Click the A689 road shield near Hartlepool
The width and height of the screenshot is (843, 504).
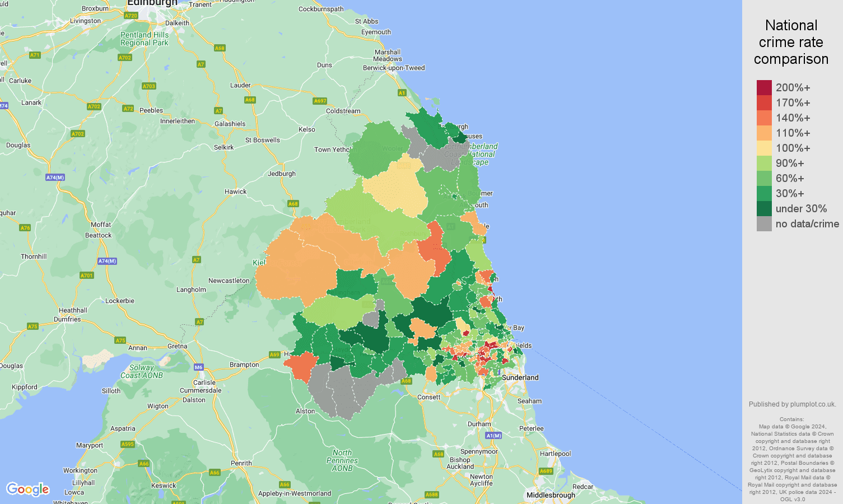point(546,471)
